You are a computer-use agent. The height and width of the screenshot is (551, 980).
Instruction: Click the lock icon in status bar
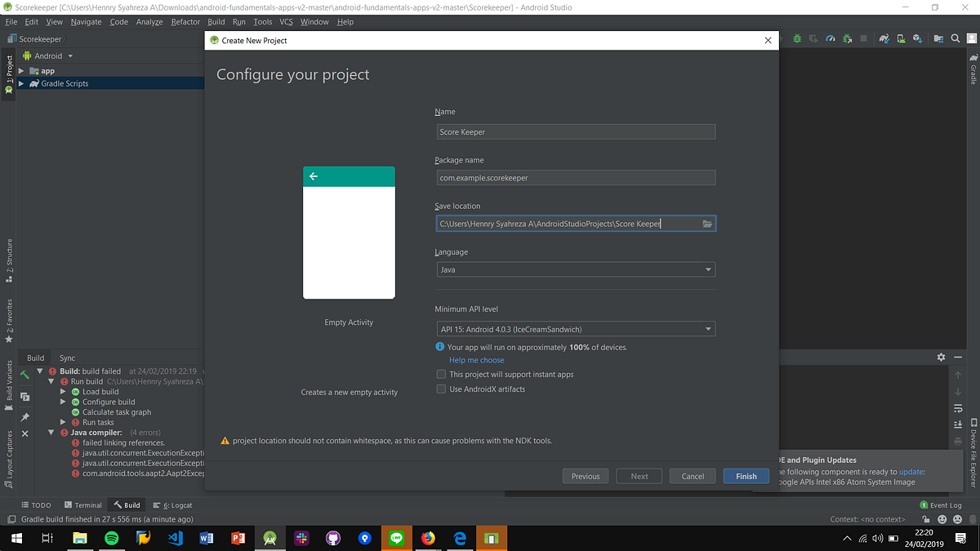927,519
